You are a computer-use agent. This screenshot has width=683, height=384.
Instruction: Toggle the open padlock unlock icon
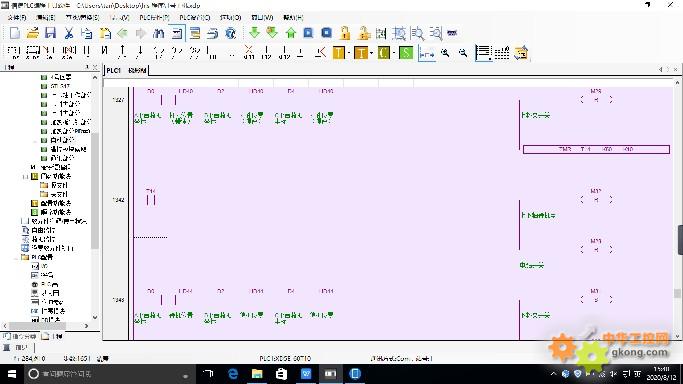point(364,33)
